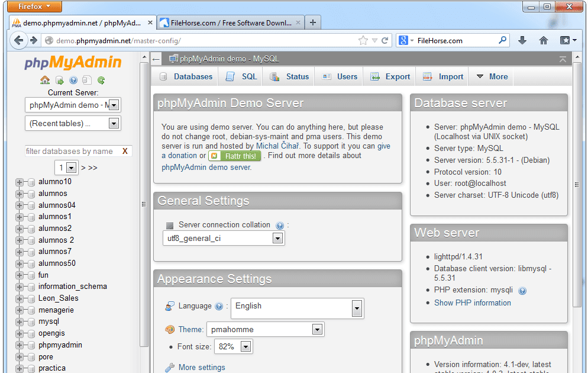Click More settings link
588x373 pixels.
(202, 367)
